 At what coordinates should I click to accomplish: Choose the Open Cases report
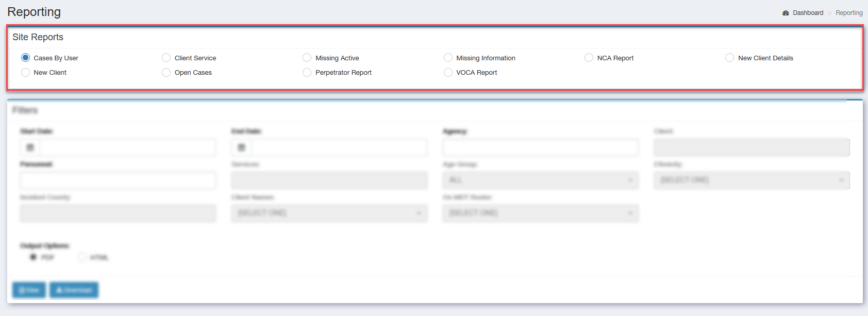(x=166, y=72)
